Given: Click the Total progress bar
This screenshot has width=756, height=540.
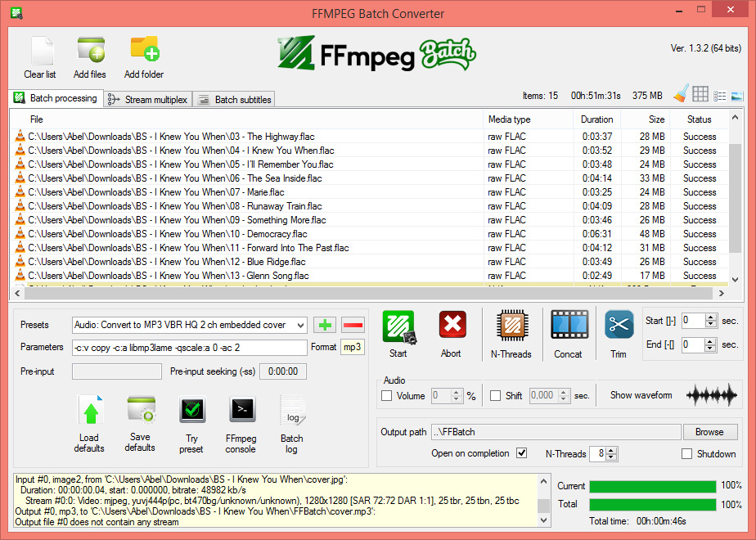Looking at the screenshot, I should 653,505.
